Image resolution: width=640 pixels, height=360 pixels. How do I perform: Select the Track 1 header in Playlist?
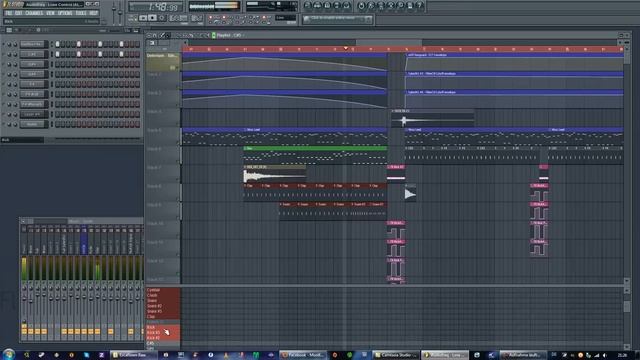point(163,62)
